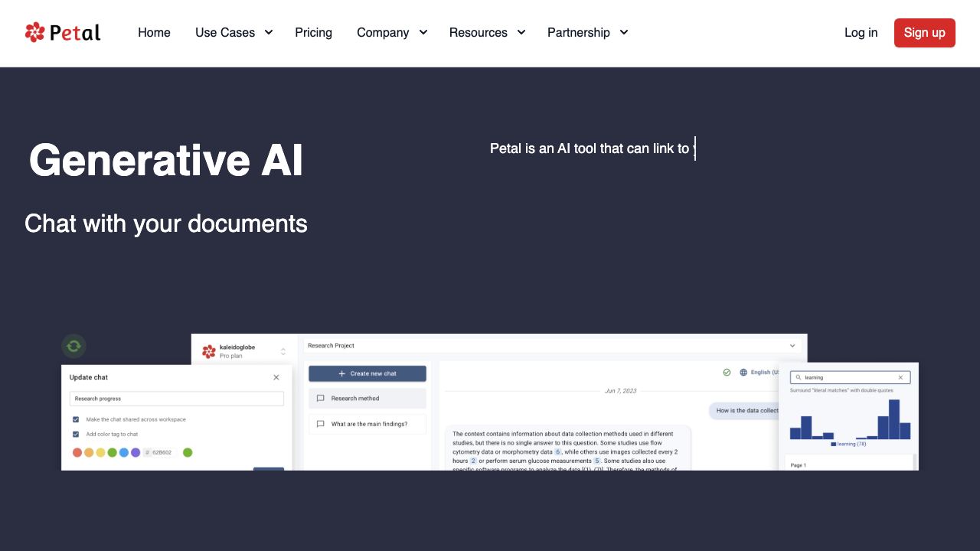This screenshot has width=980, height=551.
Task: Click the green sync icon above Update chat
Action: [73, 346]
